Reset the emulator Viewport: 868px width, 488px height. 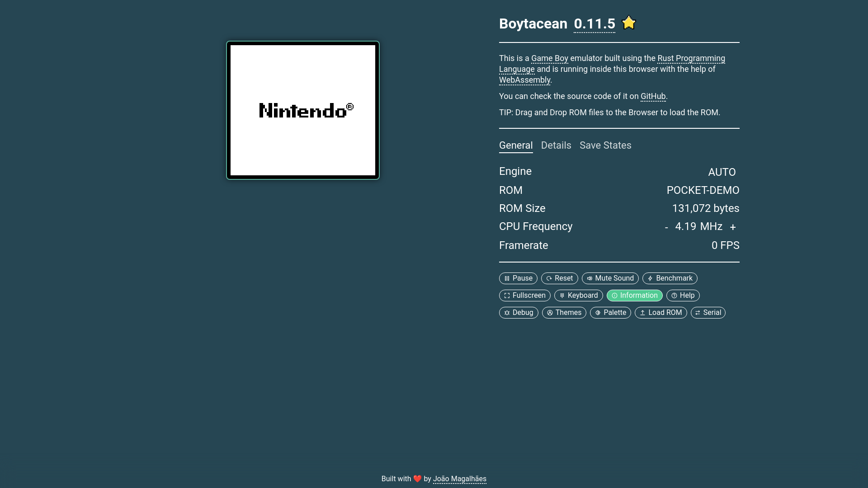pyautogui.click(x=559, y=278)
